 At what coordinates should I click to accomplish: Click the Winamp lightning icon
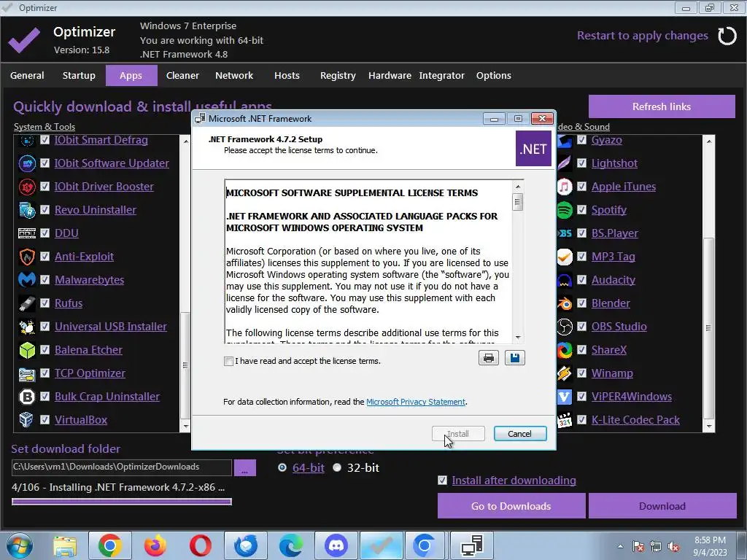(565, 373)
